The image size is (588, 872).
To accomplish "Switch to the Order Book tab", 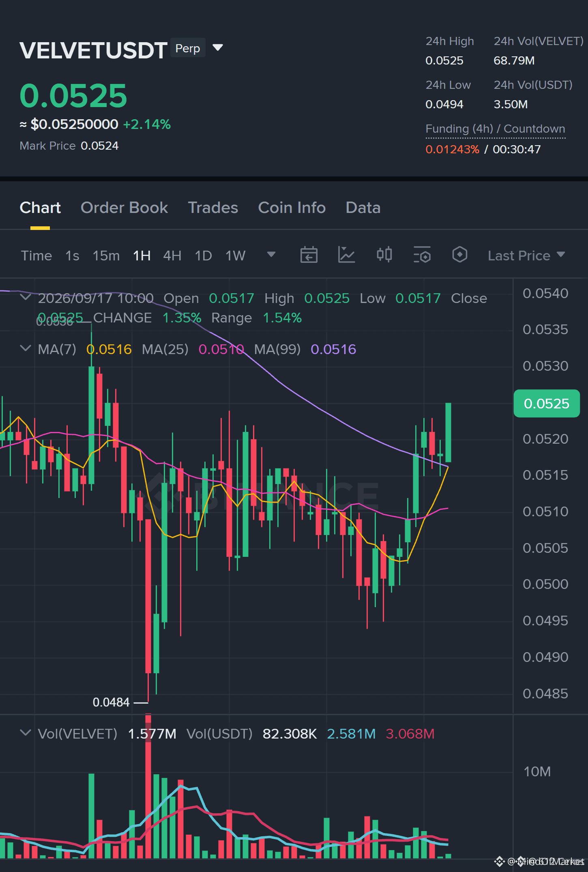I will [124, 208].
